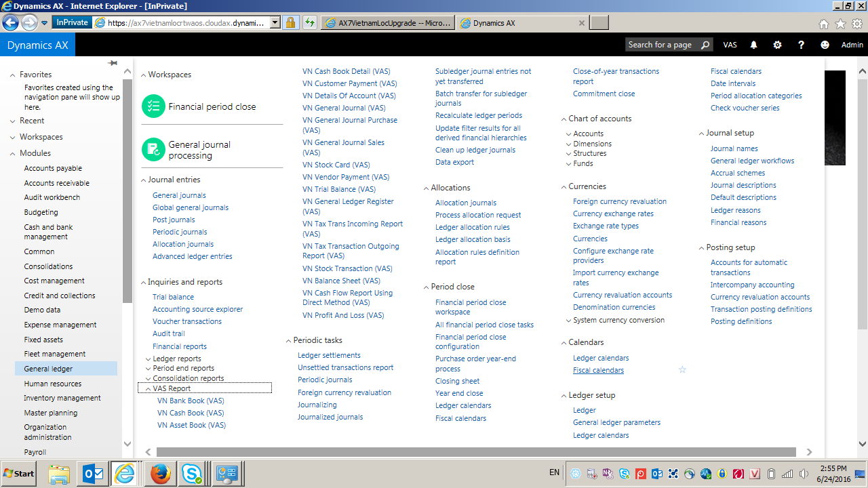This screenshot has width=868, height=488.
Task: Open Outlook from the taskbar
Action: (x=92, y=474)
